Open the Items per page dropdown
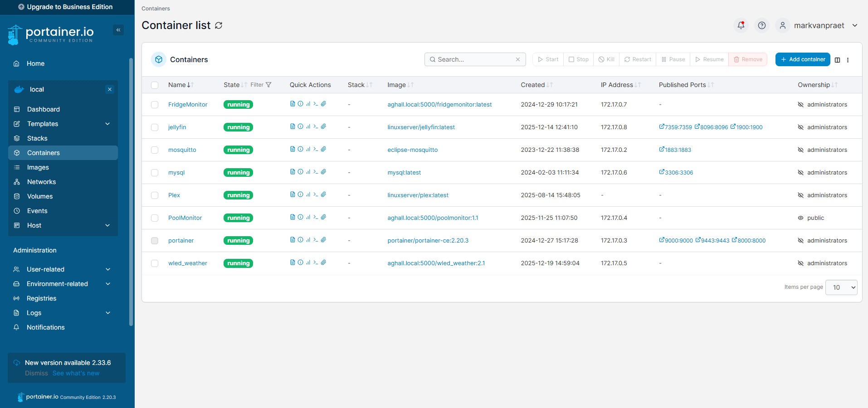This screenshot has width=868, height=408. 841,287
